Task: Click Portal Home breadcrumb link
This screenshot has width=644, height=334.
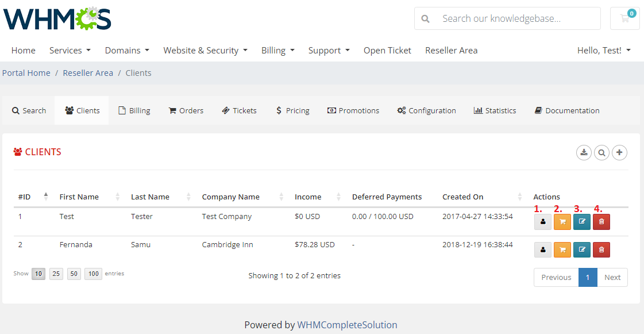Action: click(x=26, y=73)
